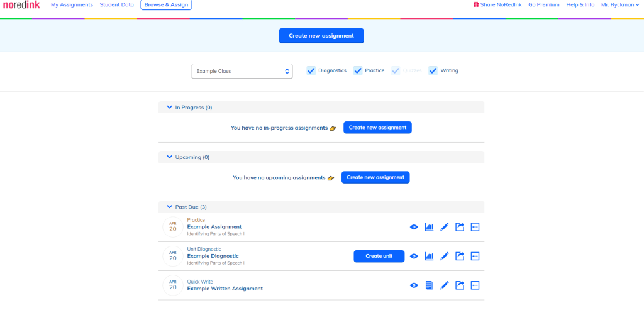Disable the Writing filter checkbox
This screenshot has width=644, height=315.
tap(433, 71)
